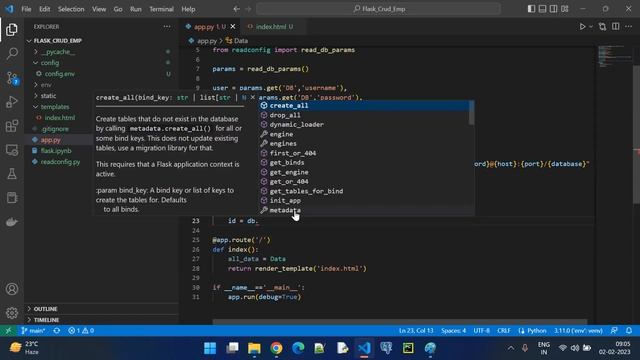Open the View menu

99,9
